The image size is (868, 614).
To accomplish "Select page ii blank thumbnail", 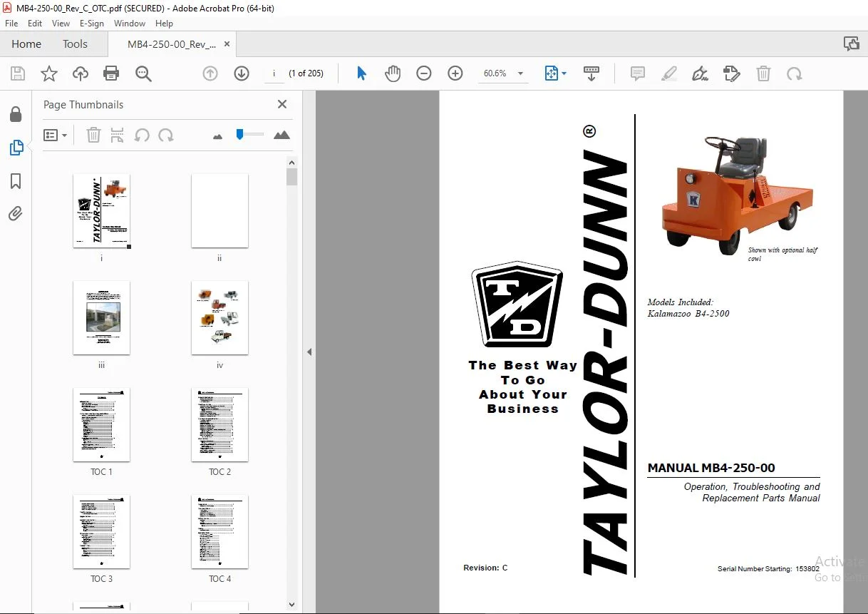I will [219, 211].
